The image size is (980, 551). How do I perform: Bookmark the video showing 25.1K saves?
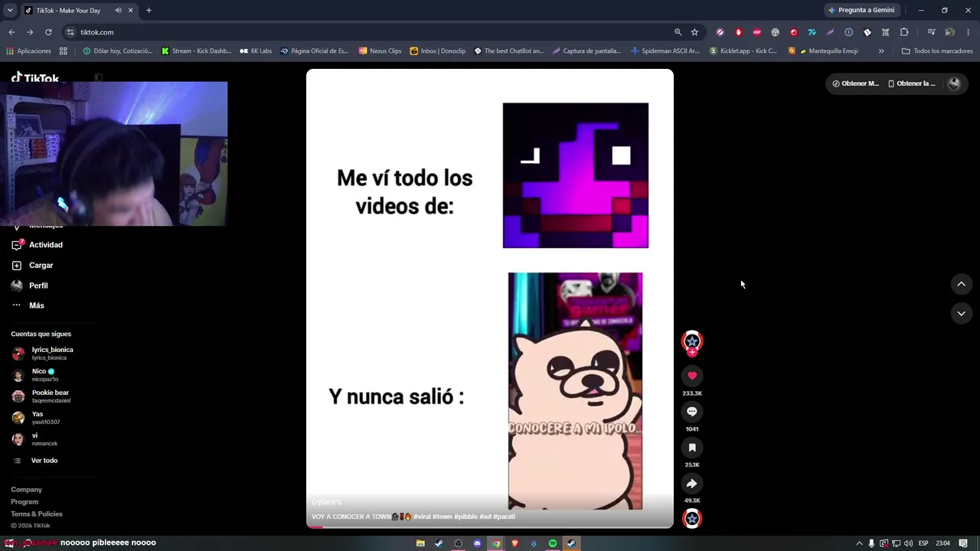point(692,448)
